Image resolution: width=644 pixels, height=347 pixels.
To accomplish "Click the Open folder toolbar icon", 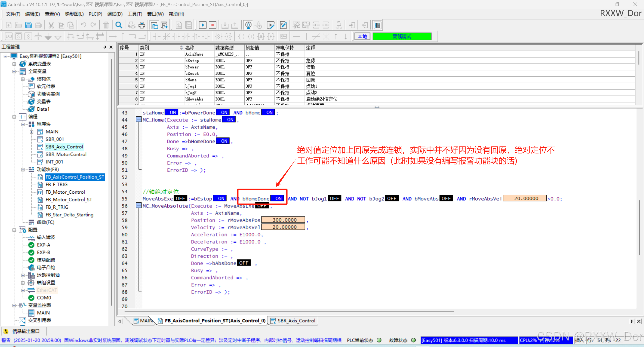I will (18, 25).
